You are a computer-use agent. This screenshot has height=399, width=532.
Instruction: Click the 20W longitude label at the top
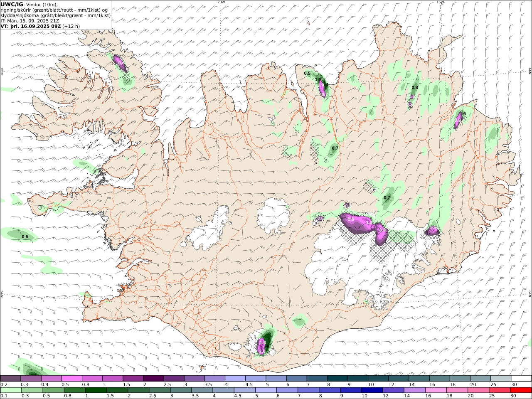221,2
